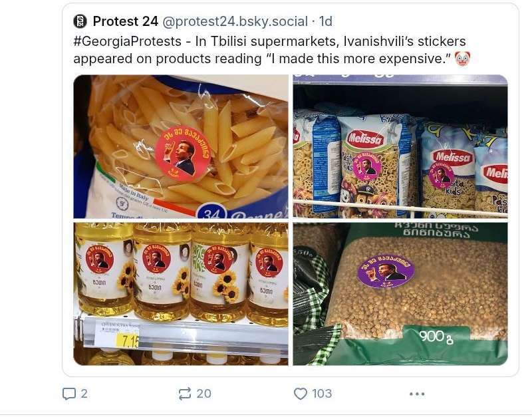Click the post text about Tbilisi supermarkets
This screenshot has height=417, width=532.
click(266, 51)
